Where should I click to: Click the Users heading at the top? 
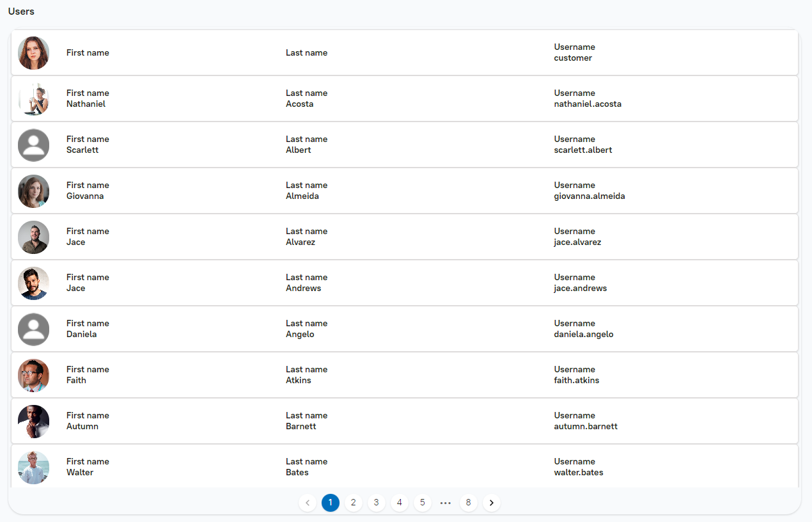point(21,11)
